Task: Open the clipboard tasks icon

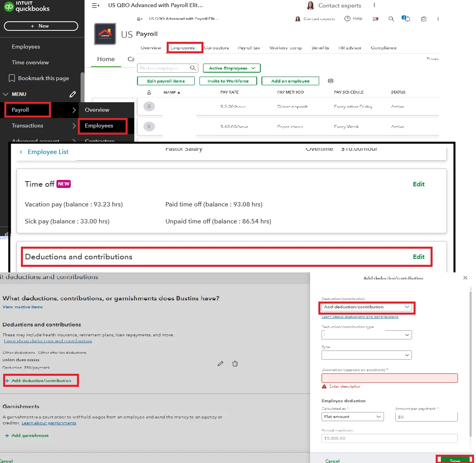Action: coord(424,19)
